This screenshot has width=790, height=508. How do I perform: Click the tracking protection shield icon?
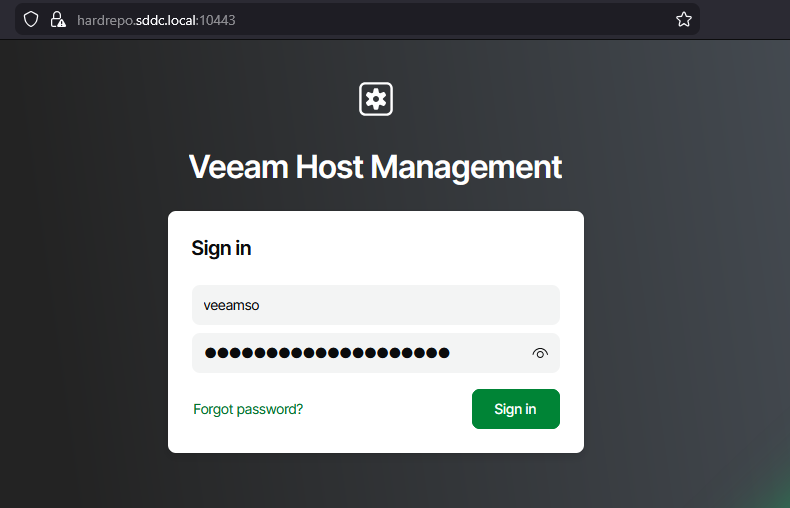point(31,19)
